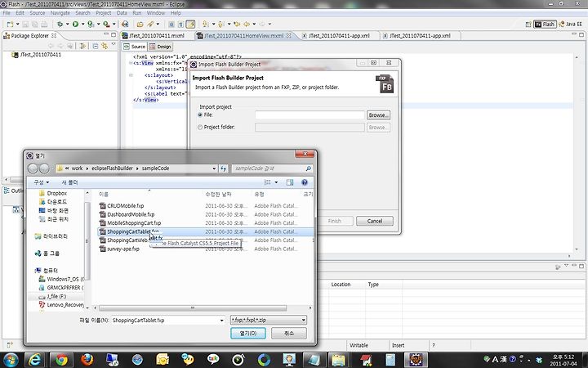The width and height of the screenshot is (588, 368).
Task: Open Internet Explorer from taskbar
Action: pyautogui.click(x=35, y=360)
